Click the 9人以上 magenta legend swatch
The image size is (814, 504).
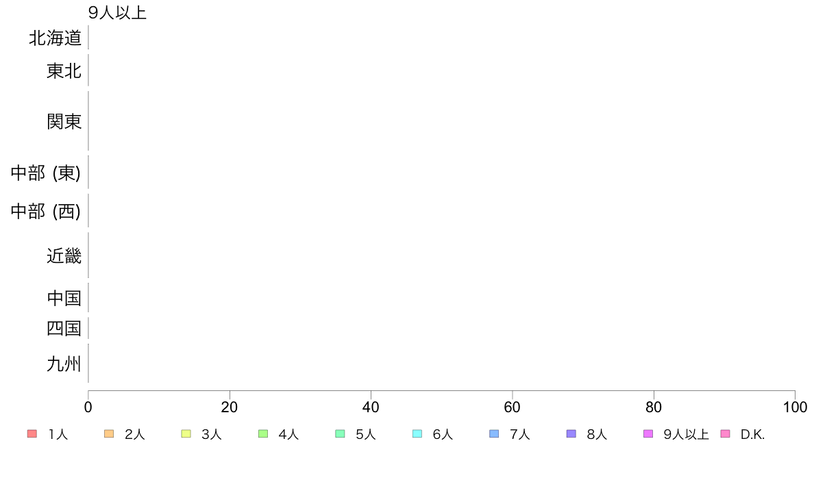point(648,434)
